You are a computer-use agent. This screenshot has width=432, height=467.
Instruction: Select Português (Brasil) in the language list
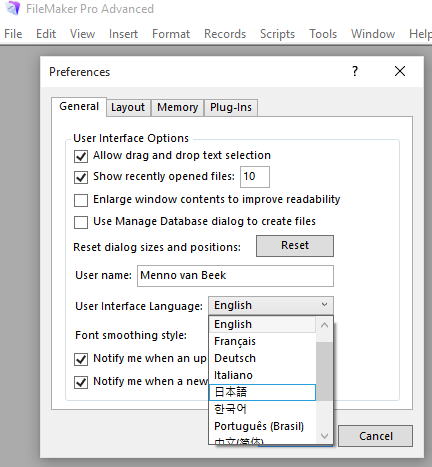[x=262, y=426]
